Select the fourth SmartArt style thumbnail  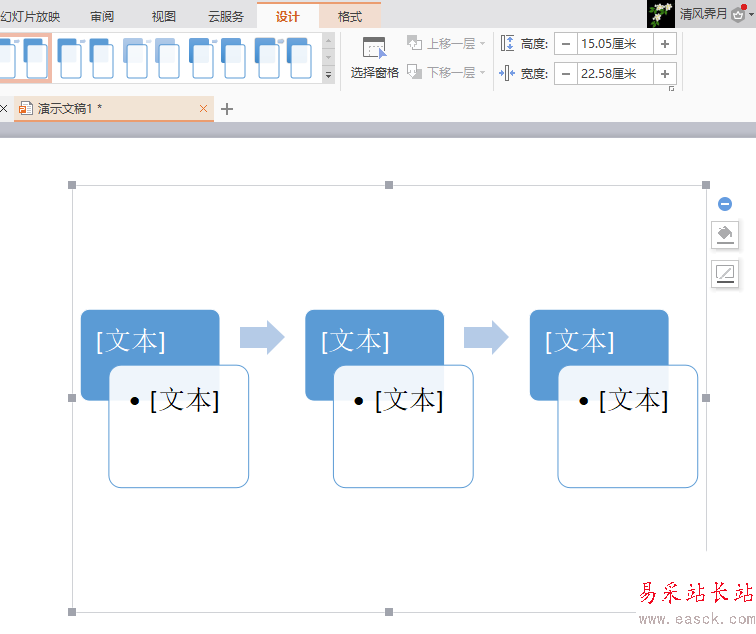pos(217,58)
